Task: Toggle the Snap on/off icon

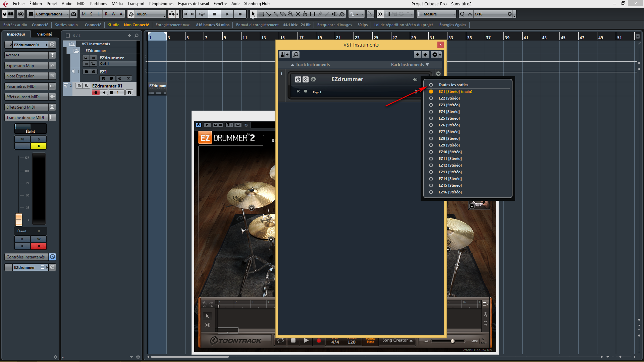Action: coord(380,14)
